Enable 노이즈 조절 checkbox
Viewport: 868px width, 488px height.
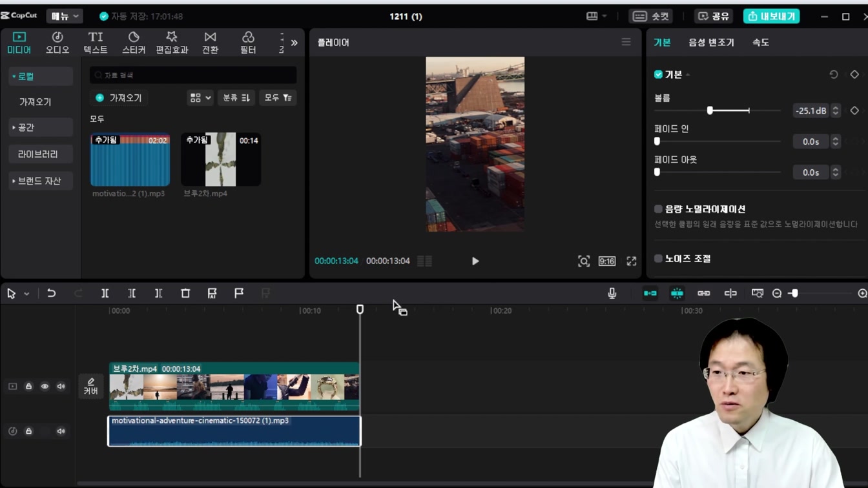[658, 258]
